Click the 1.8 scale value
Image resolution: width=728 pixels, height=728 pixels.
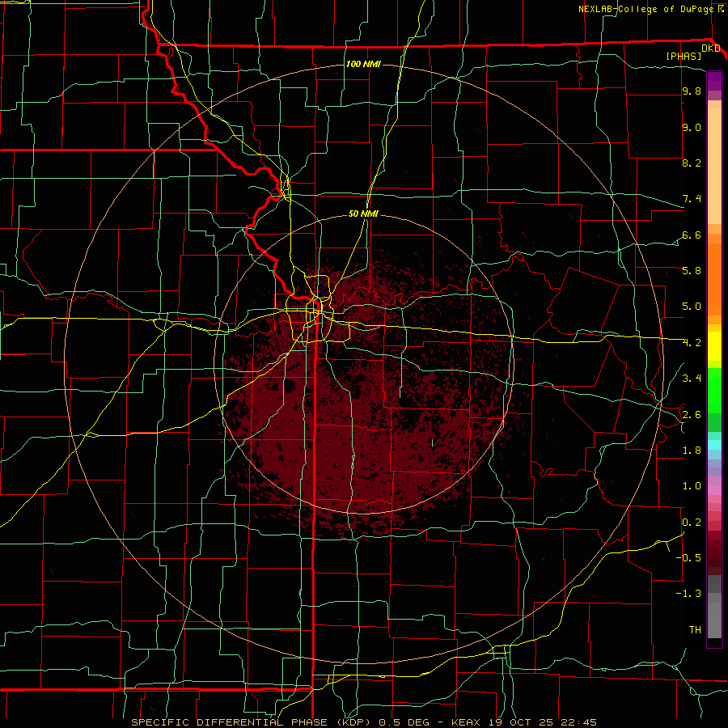point(692,450)
